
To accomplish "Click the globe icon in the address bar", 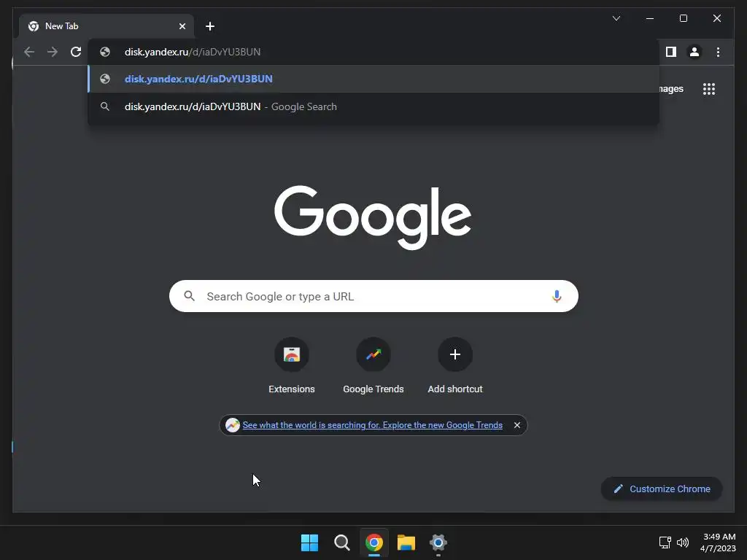I will click(105, 52).
